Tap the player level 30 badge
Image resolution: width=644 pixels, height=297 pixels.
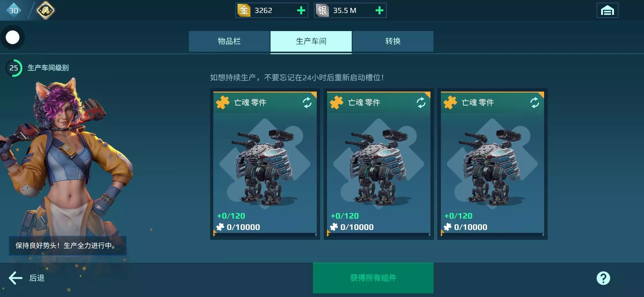(14, 10)
